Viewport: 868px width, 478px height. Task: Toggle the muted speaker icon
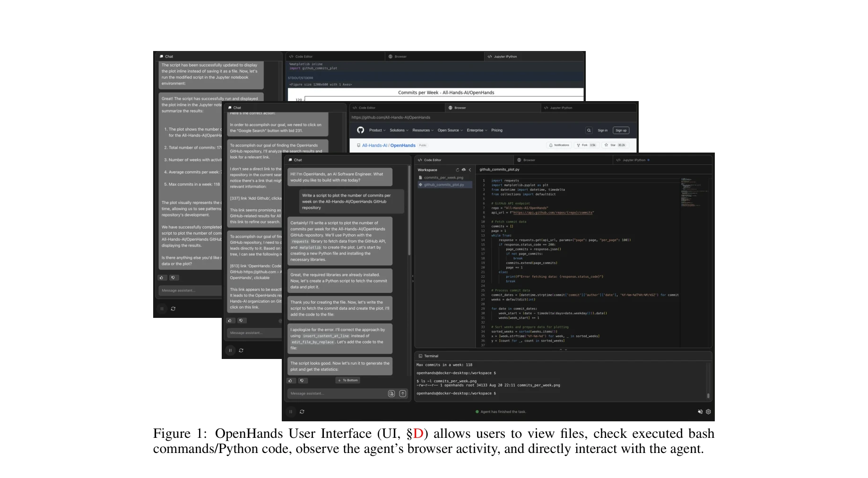[x=700, y=412]
